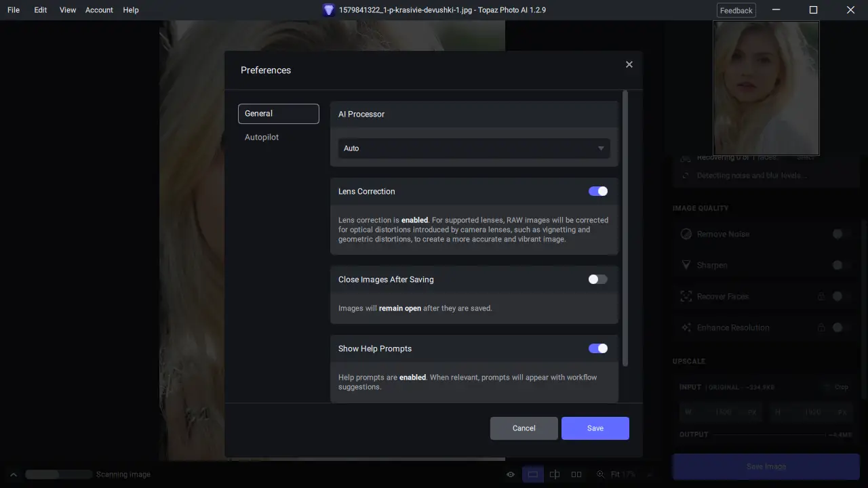868x488 pixels.
Task: Click the Sharpen icon in main window
Action: 686,265
